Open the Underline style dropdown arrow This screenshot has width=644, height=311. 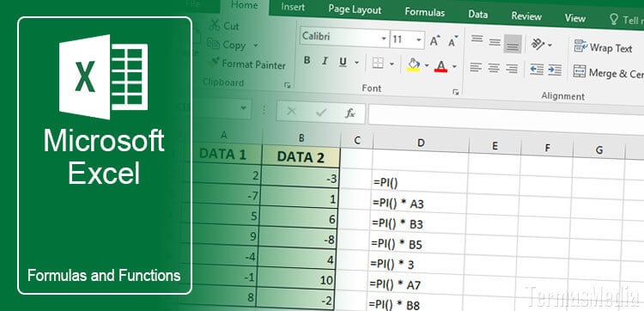[356, 63]
